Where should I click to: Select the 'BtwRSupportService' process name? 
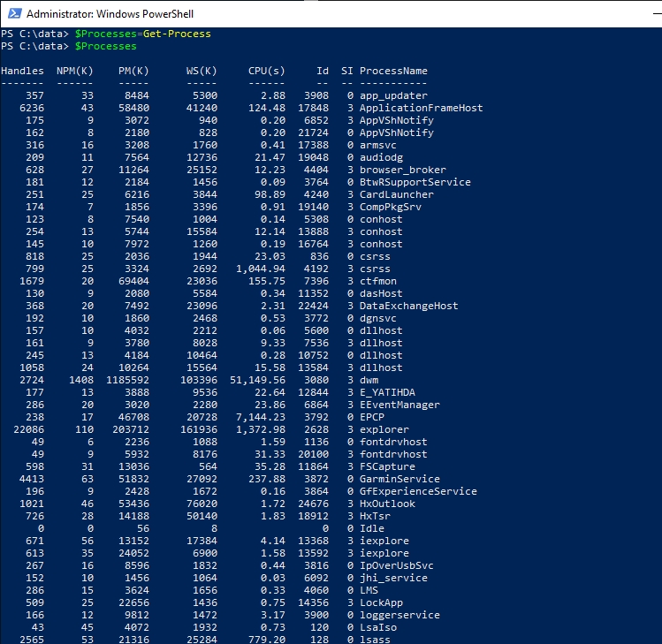pos(415,182)
